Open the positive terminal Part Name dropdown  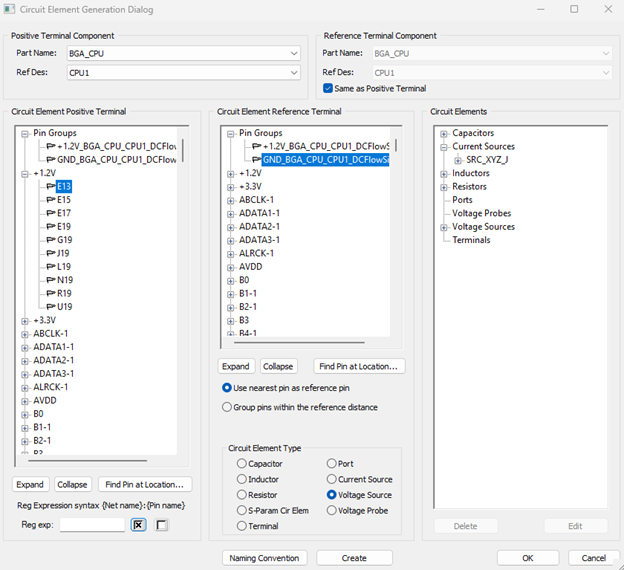(293, 53)
